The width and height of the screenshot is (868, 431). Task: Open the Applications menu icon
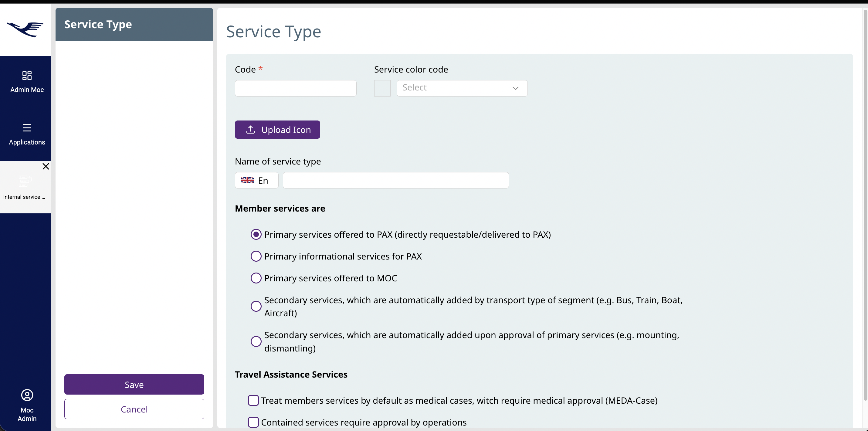[27, 128]
